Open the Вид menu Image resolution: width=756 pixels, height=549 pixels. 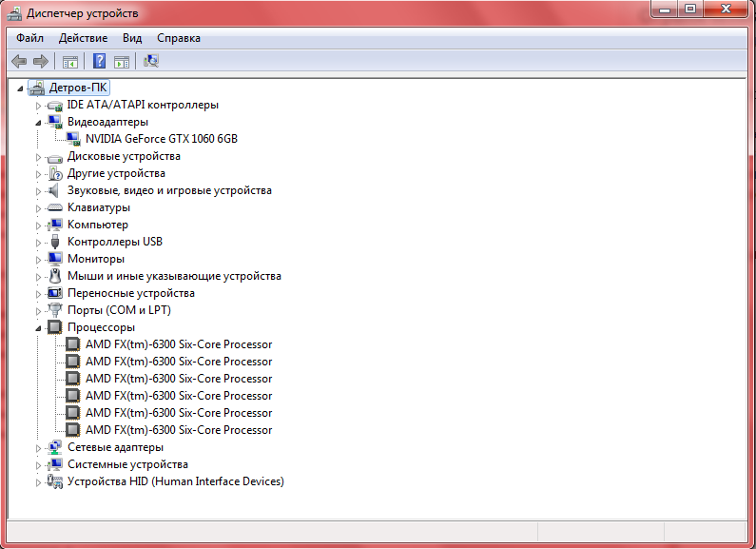(132, 38)
